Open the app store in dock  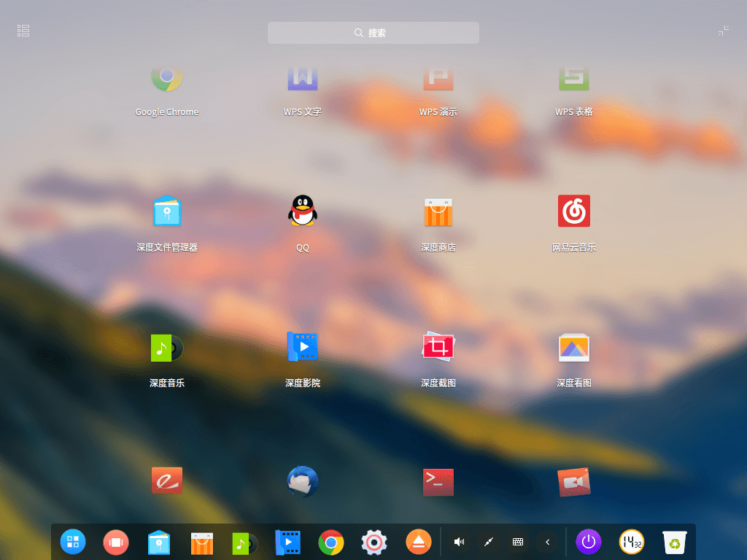pyautogui.click(x=202, y=543)
